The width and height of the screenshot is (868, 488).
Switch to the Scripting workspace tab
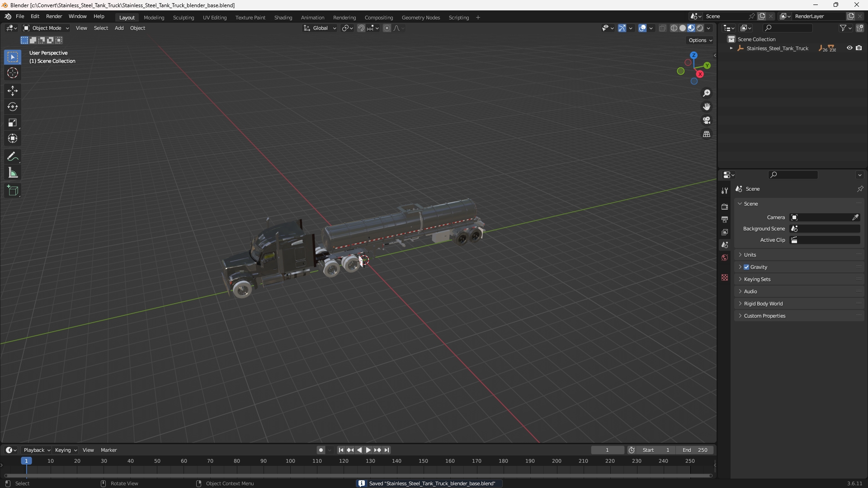pyautogui.click(x=458, y=18)
